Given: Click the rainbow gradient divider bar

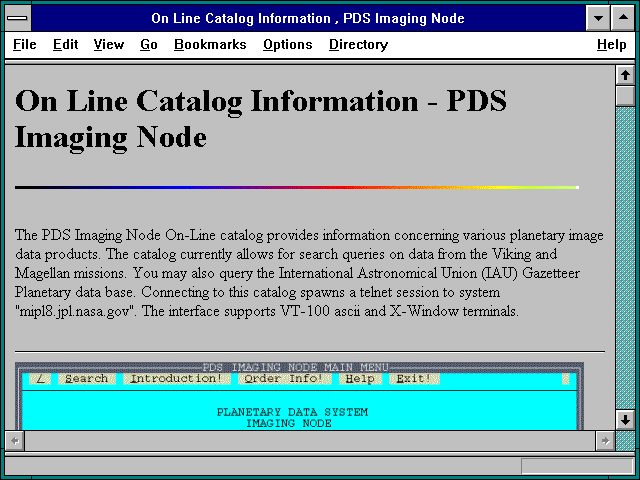Looking at the screenshot, I should [x=297, y=187].
